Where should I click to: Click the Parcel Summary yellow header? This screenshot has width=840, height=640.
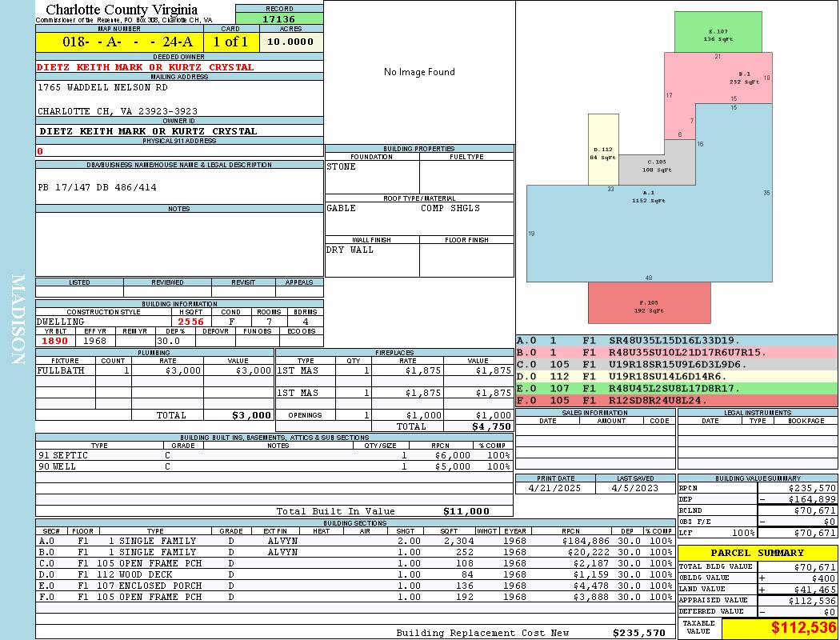coord(758,553)
